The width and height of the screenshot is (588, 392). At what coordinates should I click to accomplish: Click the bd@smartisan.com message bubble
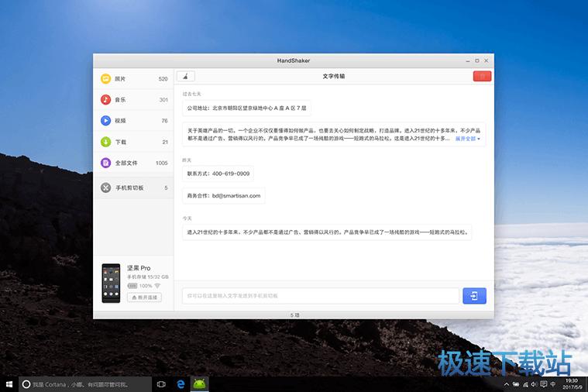pyautogui.click(x=225, y=196)
